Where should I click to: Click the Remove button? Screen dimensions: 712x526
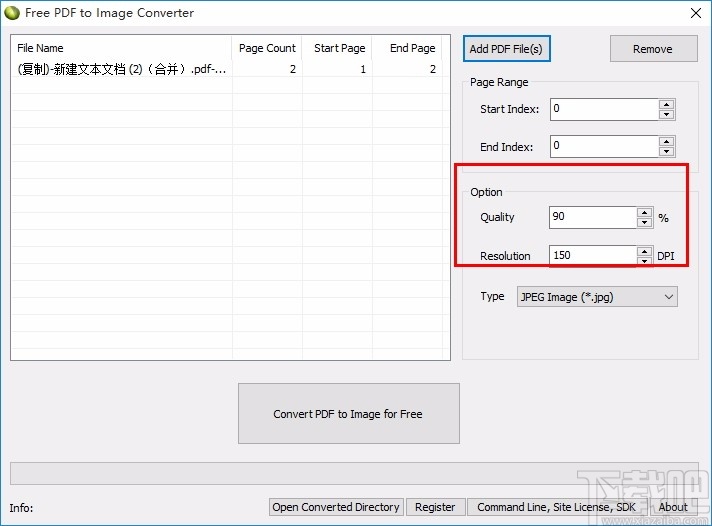[x=653, y=49]
